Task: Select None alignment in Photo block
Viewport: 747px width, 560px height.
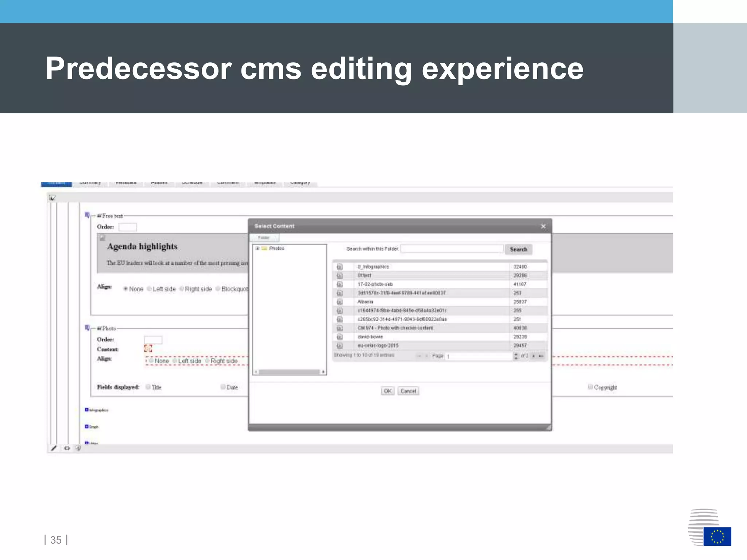Action: (x=151, y=361)
